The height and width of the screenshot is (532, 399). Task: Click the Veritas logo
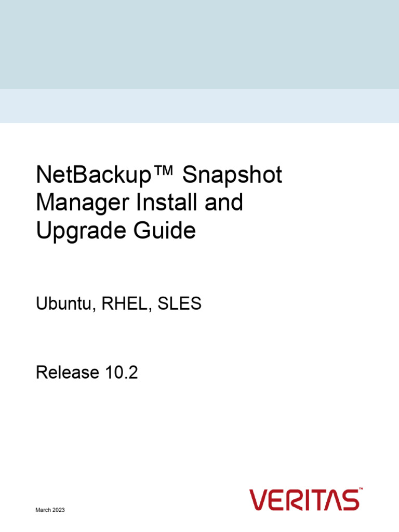(304, 500)
